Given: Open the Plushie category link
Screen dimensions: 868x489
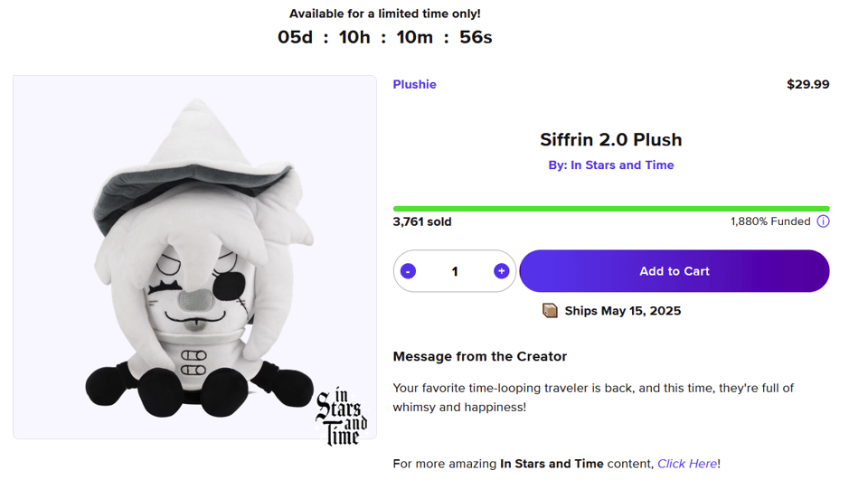Looking at the screenshot, I should click(414, 84).
